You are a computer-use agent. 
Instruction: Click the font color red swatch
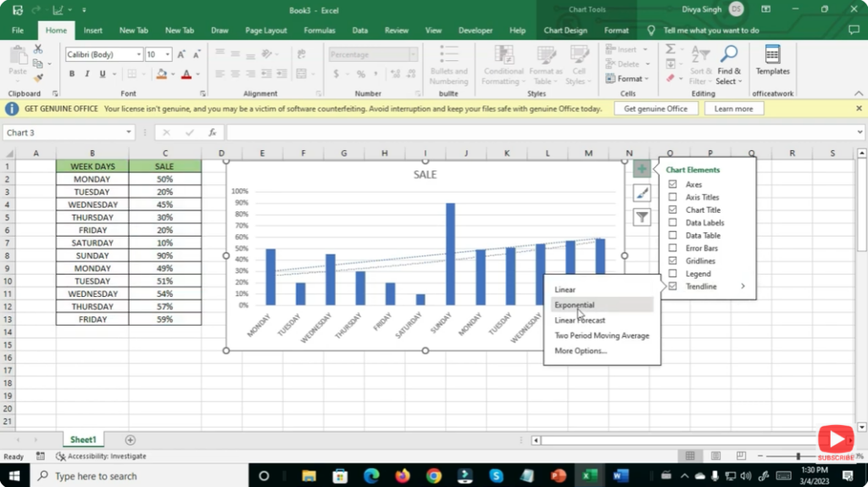tap(186, 74)
